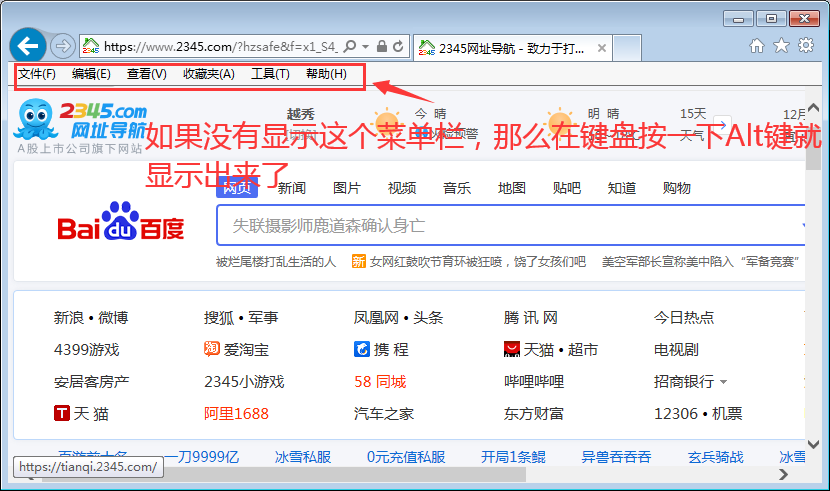Select the 视频 search tab
This screenshot has width=830, height=491.
tap(402, 188)
